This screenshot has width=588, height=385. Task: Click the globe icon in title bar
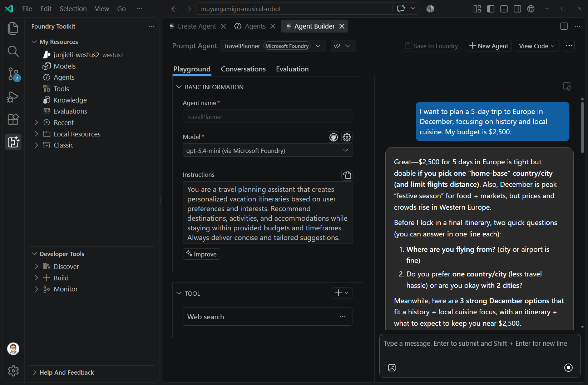(x=531, y=9)
